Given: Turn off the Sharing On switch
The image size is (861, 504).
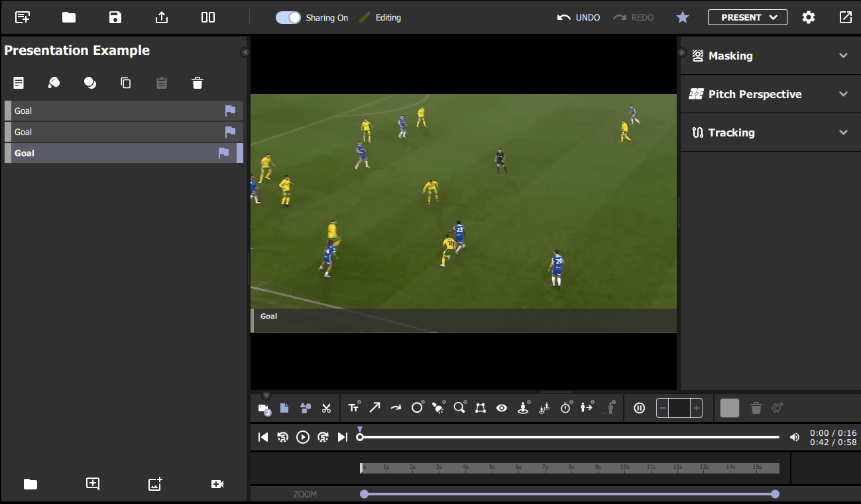Looking at the screenshot, I should [288, 18].
